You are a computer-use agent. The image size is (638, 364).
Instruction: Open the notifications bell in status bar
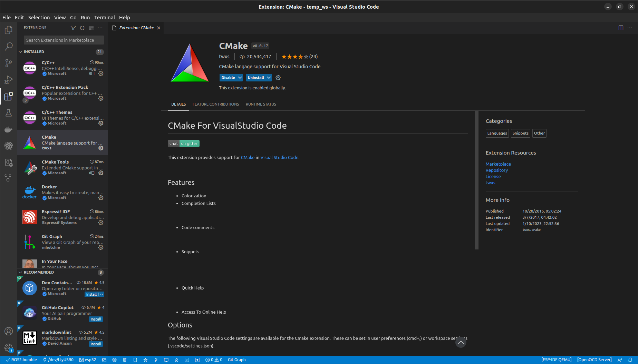coord(630,360)
